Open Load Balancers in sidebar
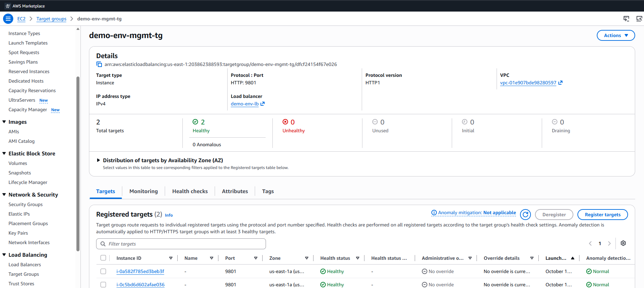The width and height of the screenshot is (644, 288). tap(25, 265)
